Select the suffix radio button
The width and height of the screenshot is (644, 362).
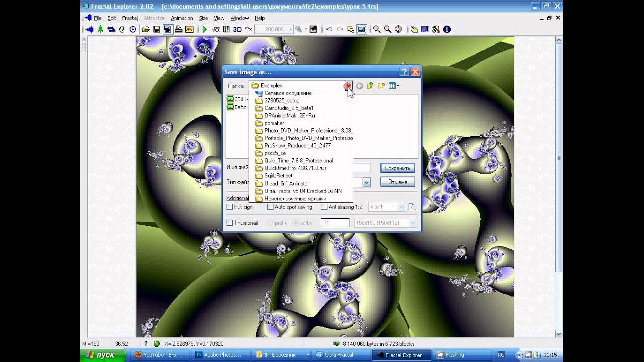click(296, 223)
